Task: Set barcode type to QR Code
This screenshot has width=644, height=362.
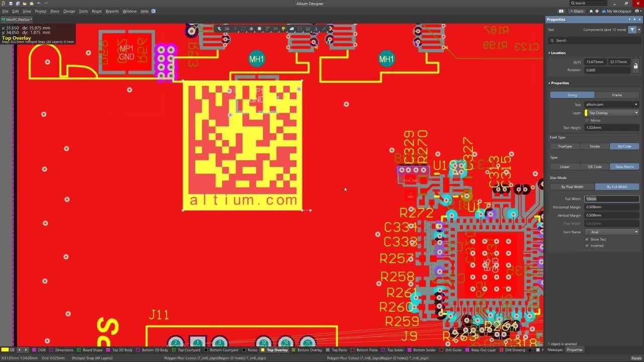Action: pyautogui.click(x=594, y=166)
